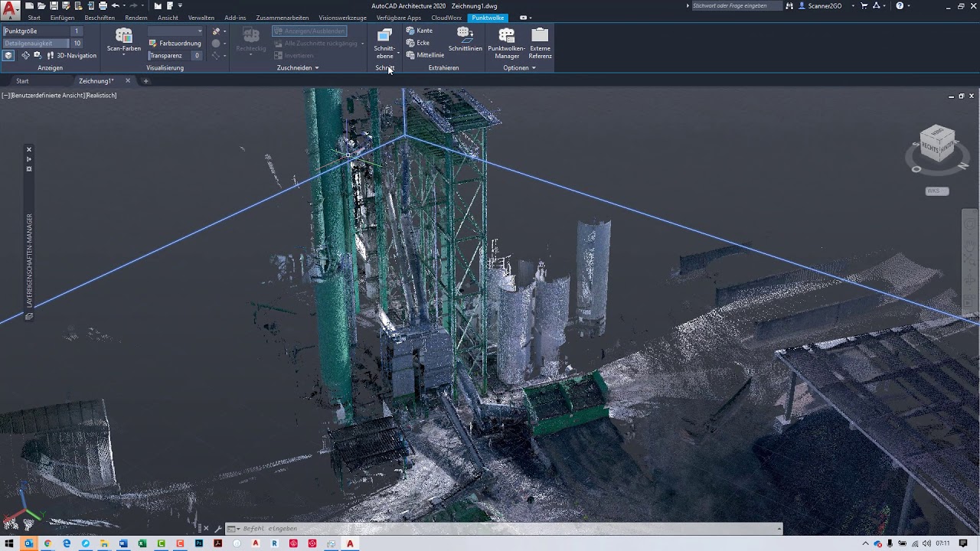Open the Scanner2GO user account dropdown
Image resolution: width=980 pixels, height=551 pixels.
click(854, 6)
